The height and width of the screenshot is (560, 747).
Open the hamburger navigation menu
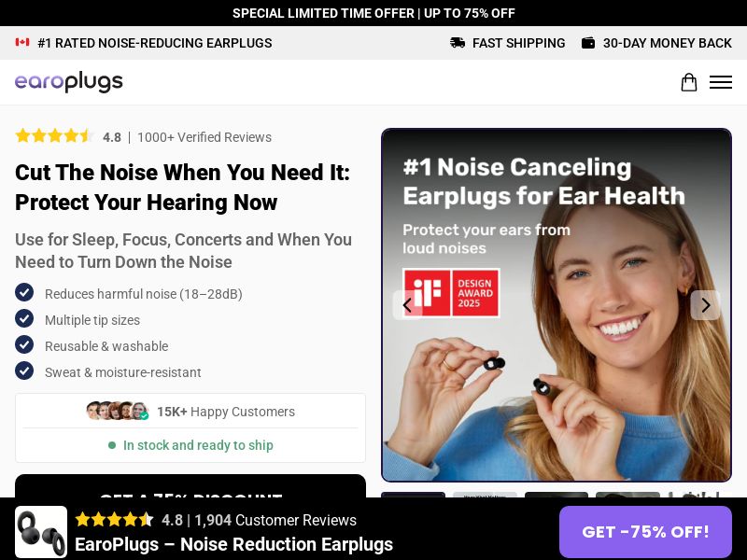(x=720, y=82)
